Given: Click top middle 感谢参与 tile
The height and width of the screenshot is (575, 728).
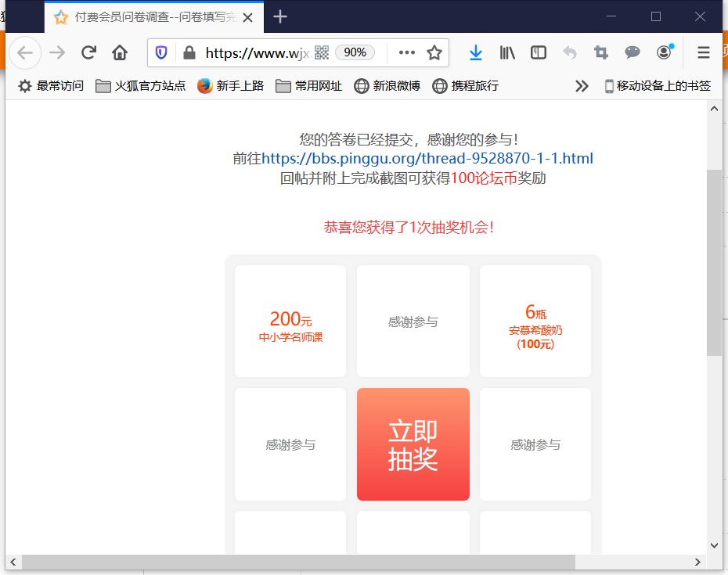Looking at the screenshot, I should (413, 322).
